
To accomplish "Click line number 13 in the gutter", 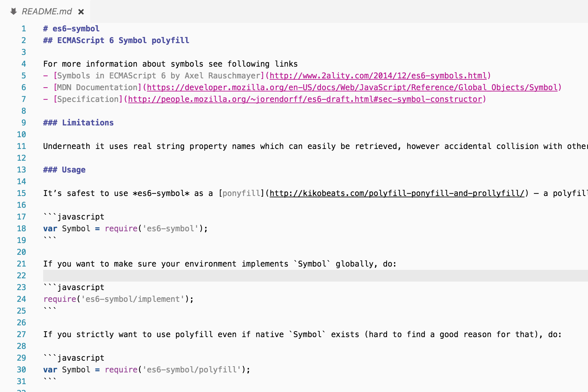I will [x=22, y=170].
